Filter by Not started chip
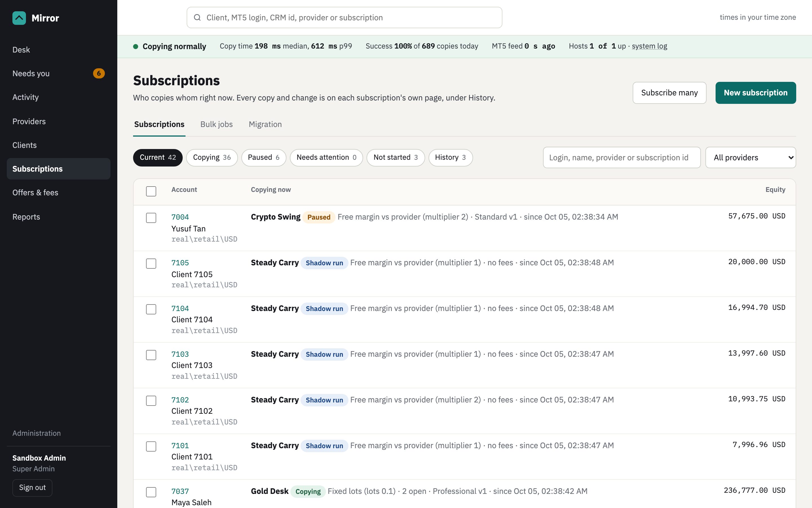812x508 pixels. [x=396, y=157]
